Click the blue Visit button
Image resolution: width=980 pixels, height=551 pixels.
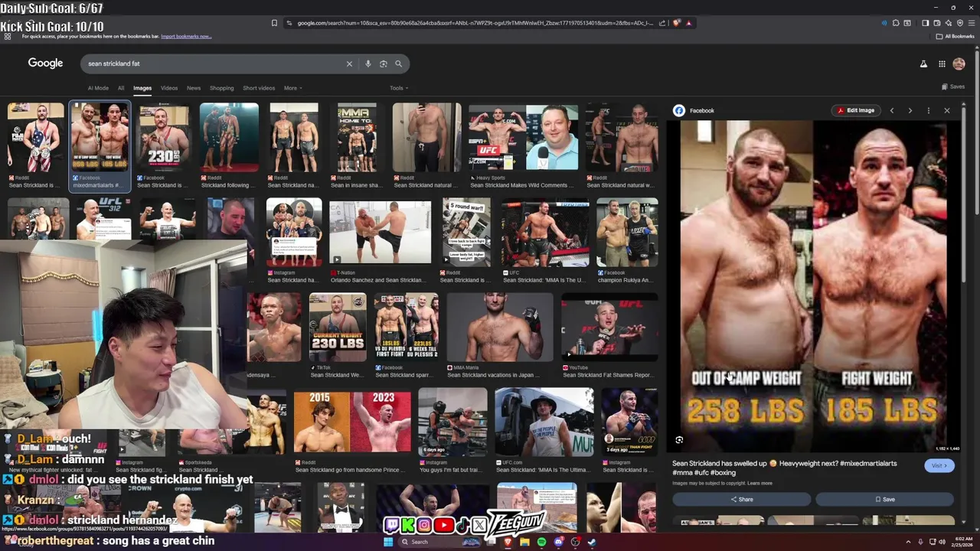[x=939, y=465]
